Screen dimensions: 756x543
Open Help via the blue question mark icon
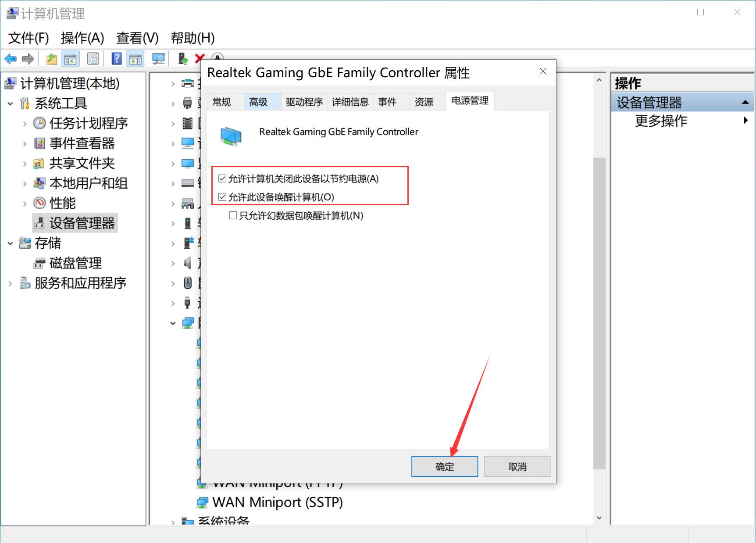(x=117, y=58)
